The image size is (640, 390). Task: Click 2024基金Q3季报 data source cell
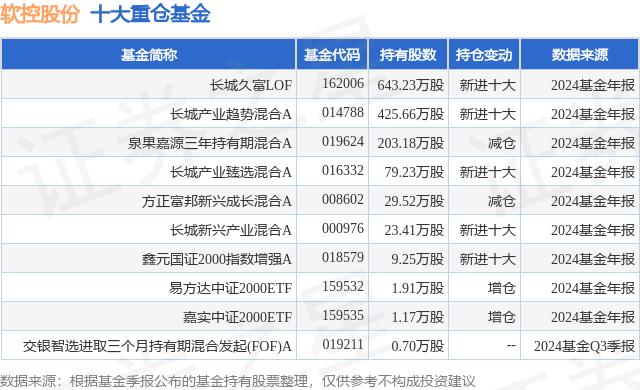pos(584,346)
